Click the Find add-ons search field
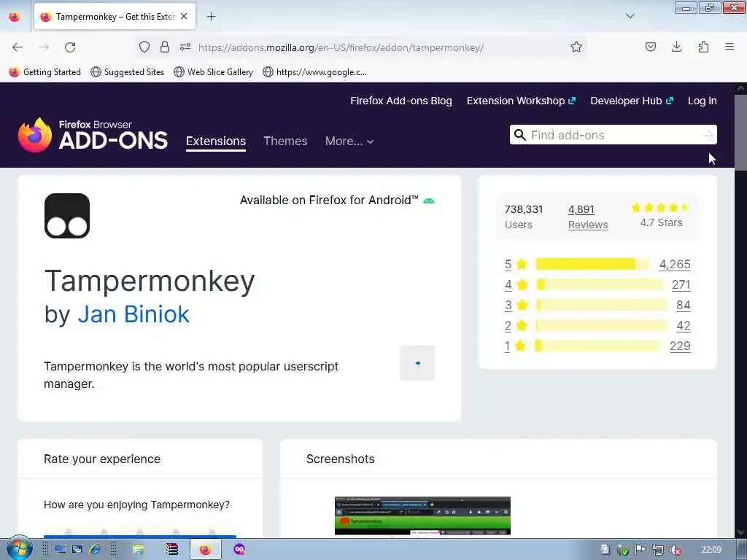 pyautogui.click(x=613, y=135)
